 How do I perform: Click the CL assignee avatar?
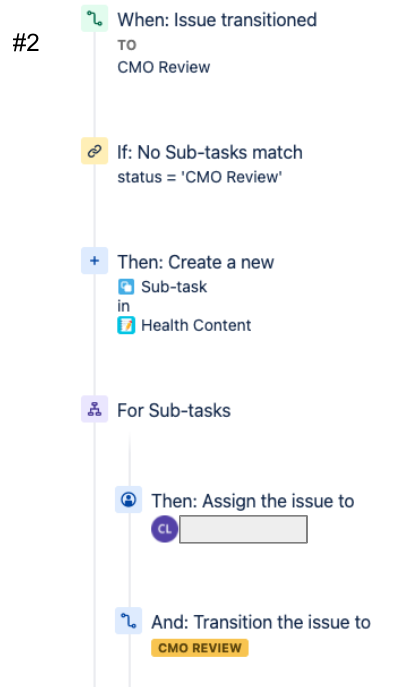click(x=165, y=529)
